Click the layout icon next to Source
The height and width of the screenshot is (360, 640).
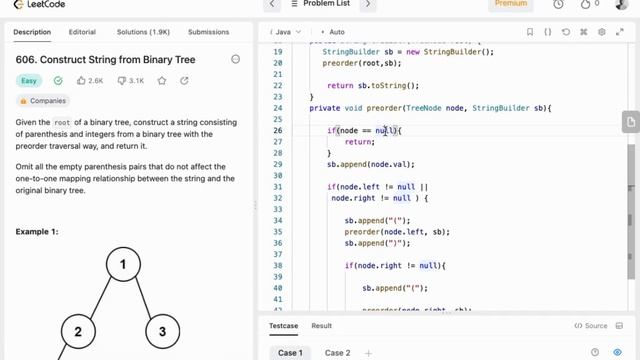(x=619, y=326)
